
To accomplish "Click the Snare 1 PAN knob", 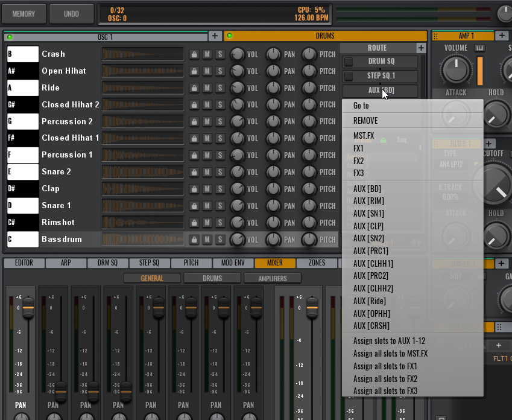I will pyautogui.click(x=273, y=206).
